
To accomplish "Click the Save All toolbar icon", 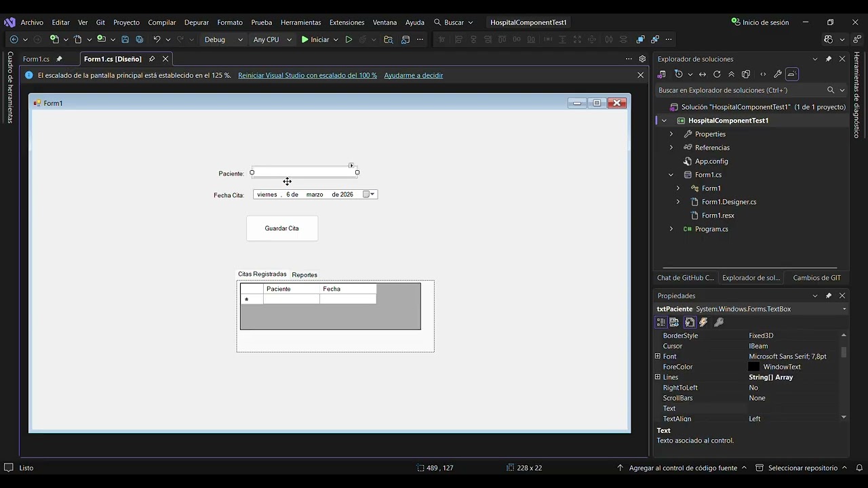I will click(x=140, y=39).
